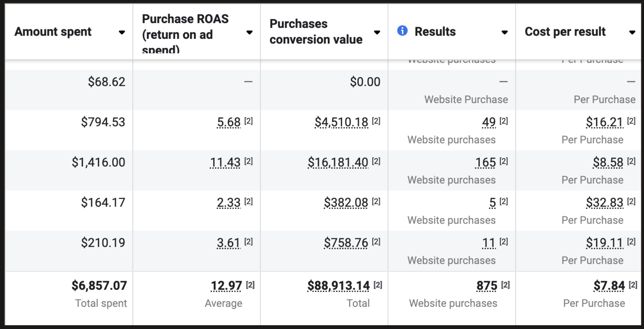Screen dimensions: 644x329
Task: Click average ROAS 12.97 total
Action: [226, 286]
